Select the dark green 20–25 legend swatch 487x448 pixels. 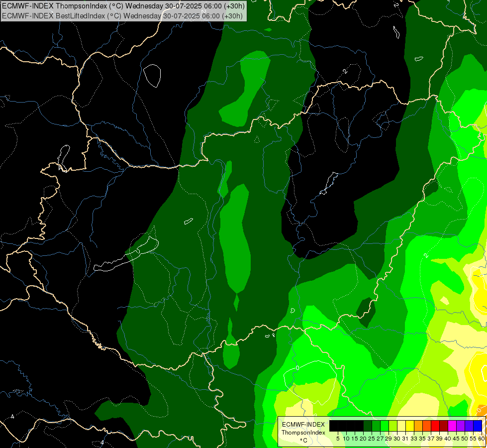368,426
